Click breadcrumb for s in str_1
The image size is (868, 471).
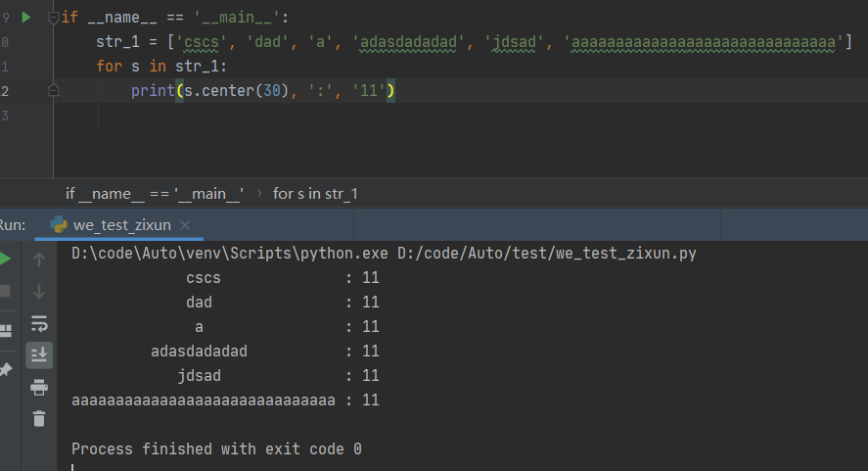315,193
